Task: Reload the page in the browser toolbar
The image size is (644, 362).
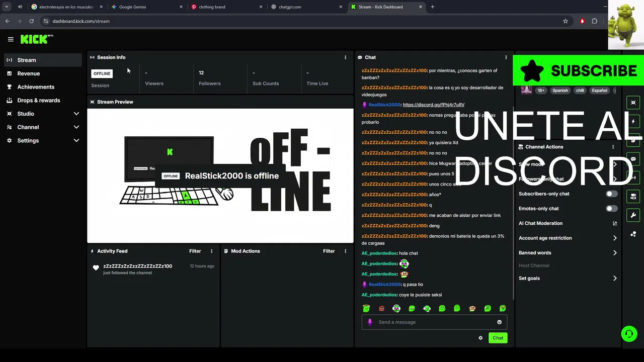Action: 31,21
